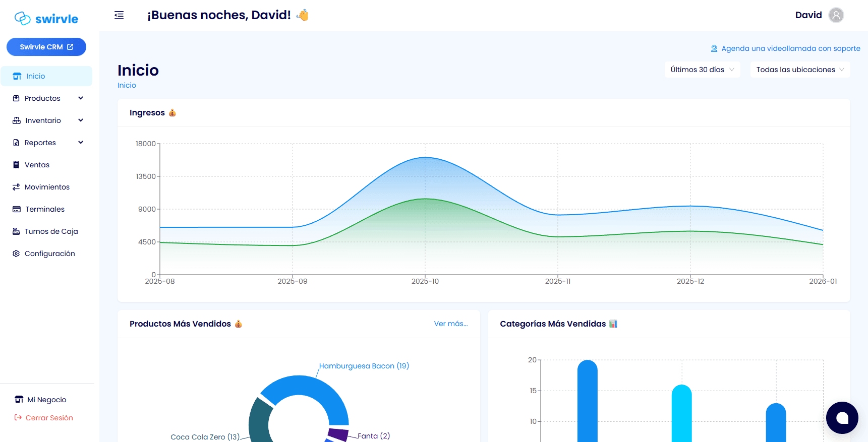This screenshot has width=868, height=442.
Task: Click the Inicio breadcrumb link
Action: click(127, 85)
